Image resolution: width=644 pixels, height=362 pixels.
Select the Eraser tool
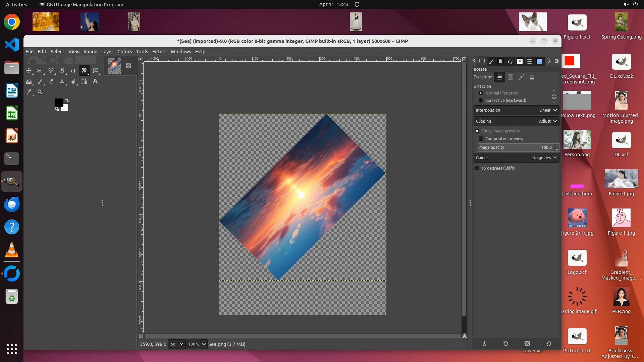[51, 81]
